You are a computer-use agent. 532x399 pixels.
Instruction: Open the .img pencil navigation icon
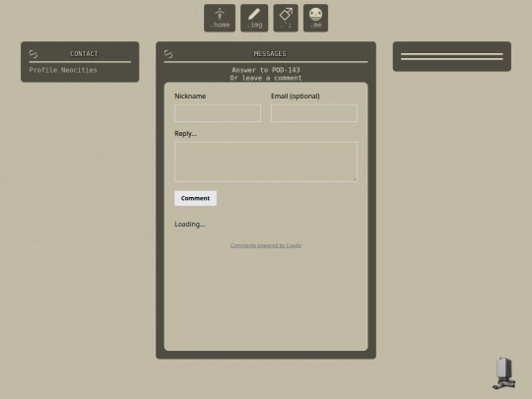pyautogui.click(x=254, y=18)
